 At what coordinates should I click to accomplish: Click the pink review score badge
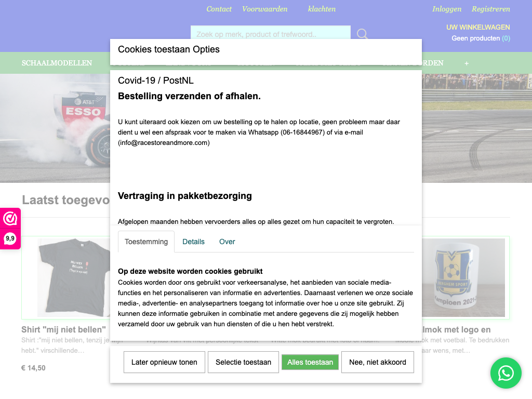click(x=10, y=229)
